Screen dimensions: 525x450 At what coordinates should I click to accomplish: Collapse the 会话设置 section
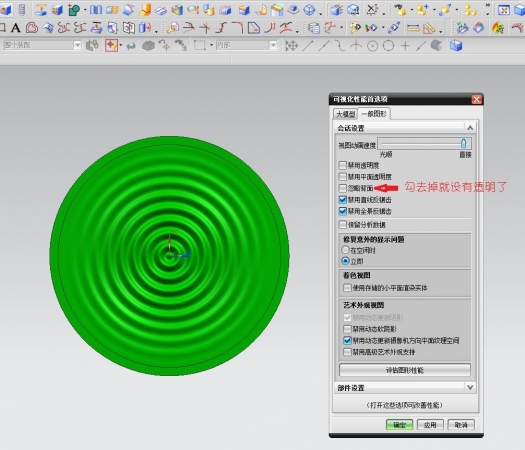coord(470,128)
